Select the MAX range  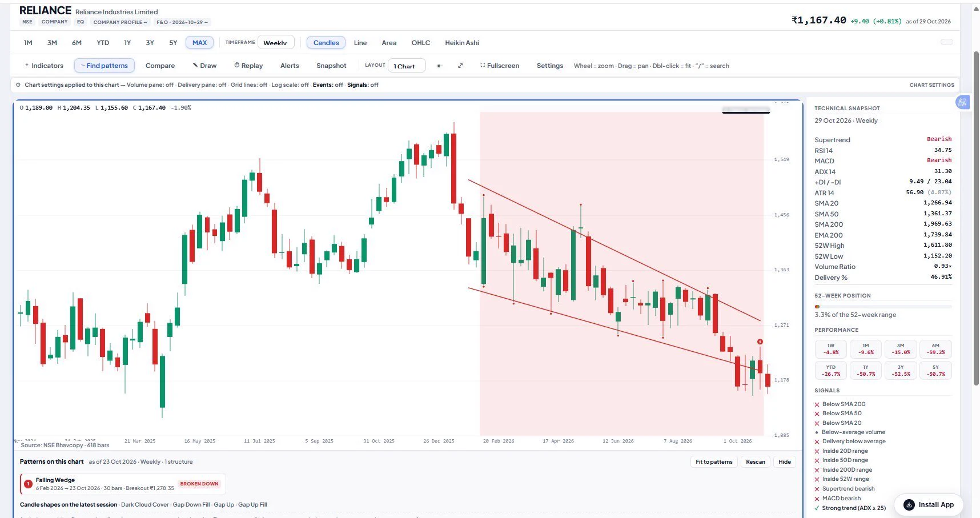pos(199,43)
